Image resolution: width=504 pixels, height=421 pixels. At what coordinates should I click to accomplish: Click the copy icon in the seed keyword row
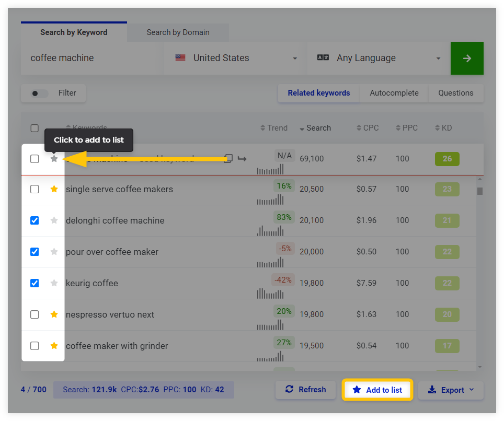(228, 158)
